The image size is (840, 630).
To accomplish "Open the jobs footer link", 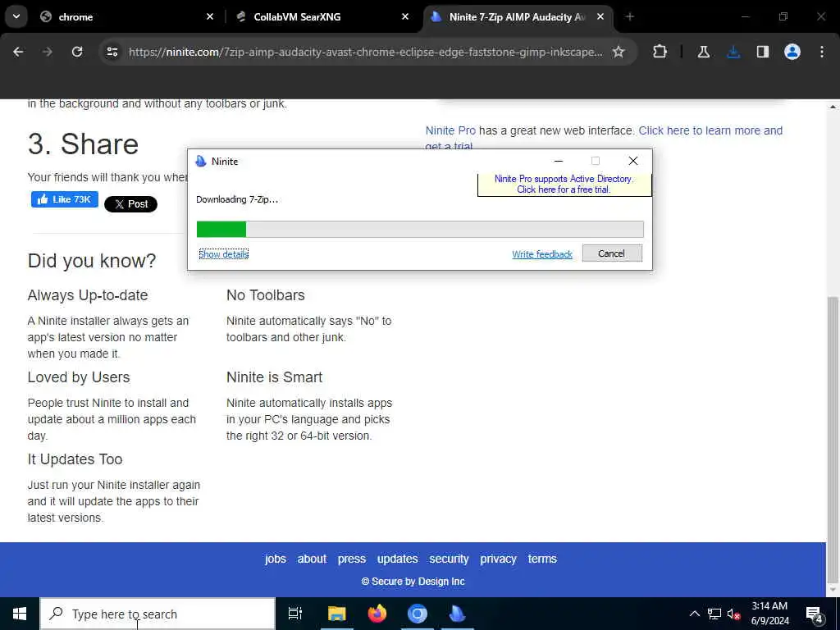I will click(276, 559).
